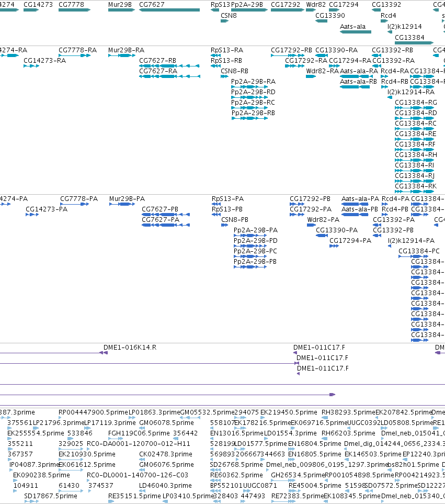Click protein RpS13-PA
445x504 pixels.
tap(227, 199)
